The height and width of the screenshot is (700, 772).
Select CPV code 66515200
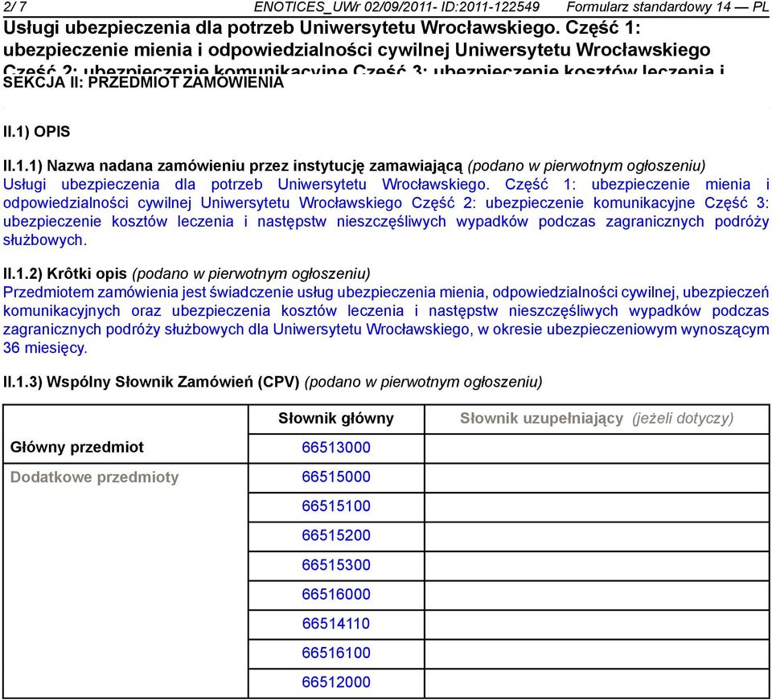[x=336, y=536]
